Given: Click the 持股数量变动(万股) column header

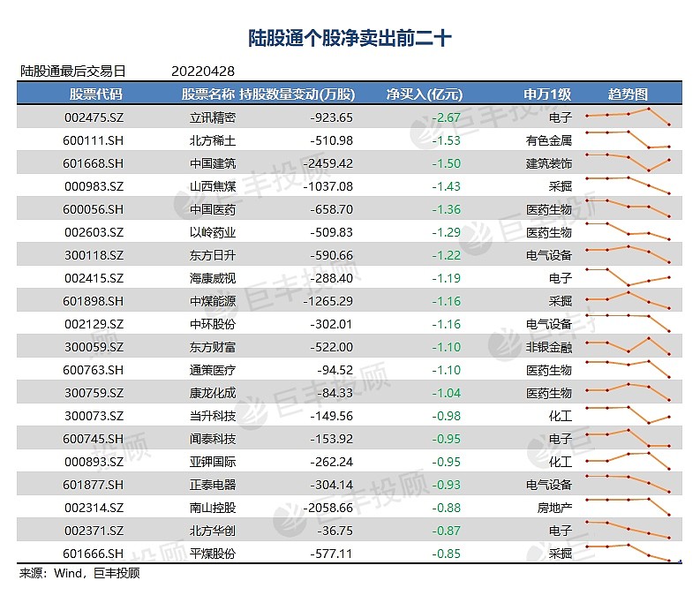Looking at the screenshot, I should (297, 94).
